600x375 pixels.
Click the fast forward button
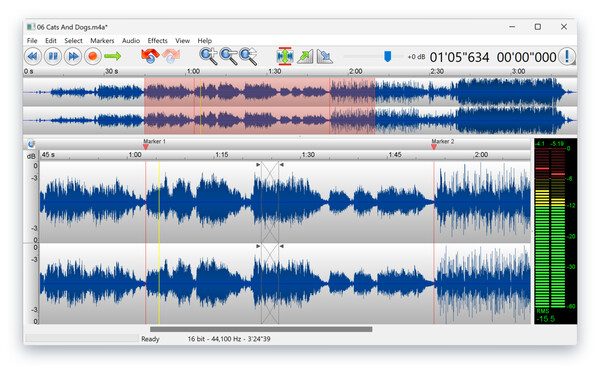pyautogui.click(x=73, y=57)
